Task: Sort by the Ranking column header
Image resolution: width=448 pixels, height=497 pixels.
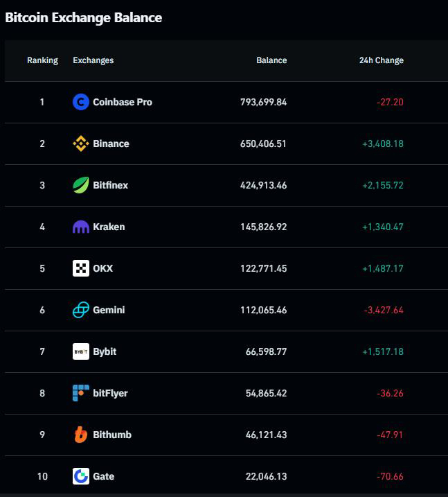Action: 42,60
